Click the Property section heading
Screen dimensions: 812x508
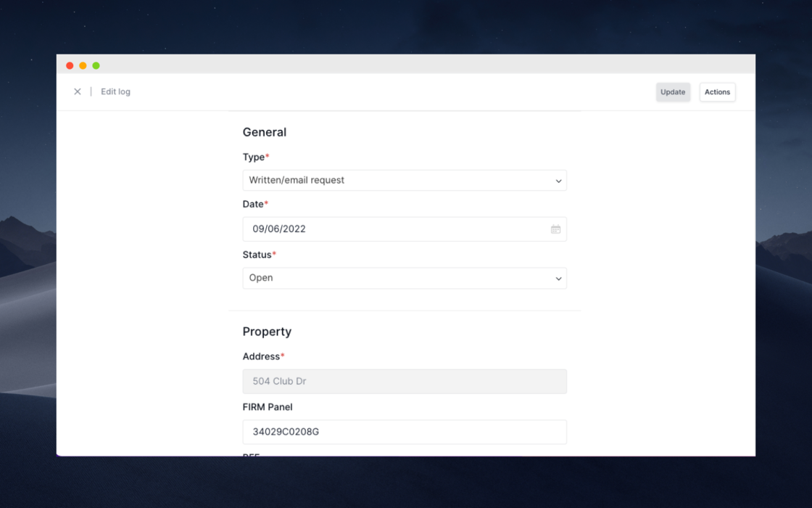[x=267, y=331]
